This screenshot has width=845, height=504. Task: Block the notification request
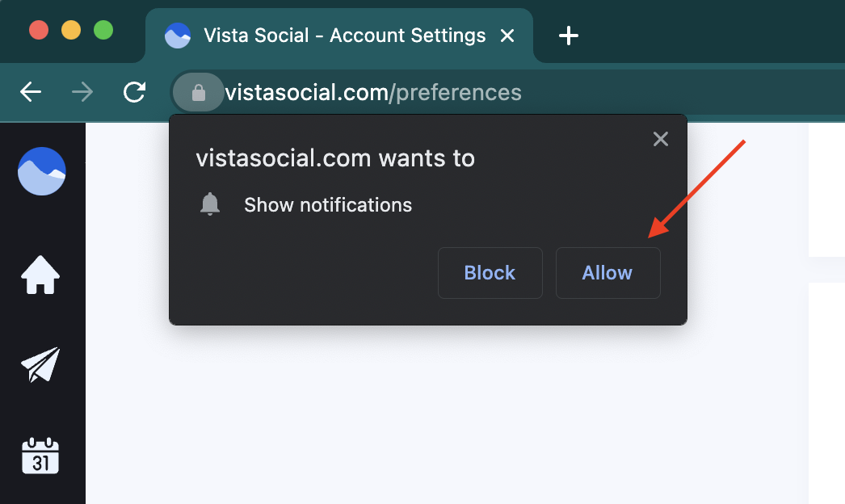(x=490, y=273)
